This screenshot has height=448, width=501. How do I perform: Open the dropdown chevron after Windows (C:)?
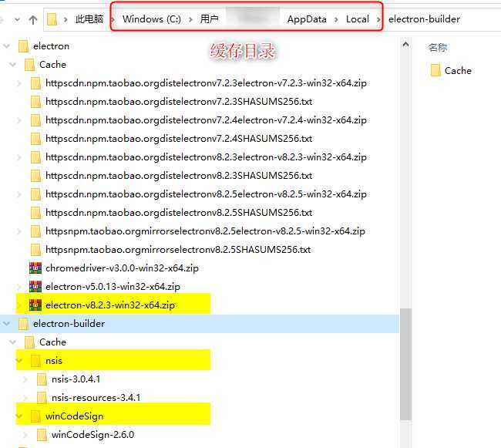[x=190, y=19]
